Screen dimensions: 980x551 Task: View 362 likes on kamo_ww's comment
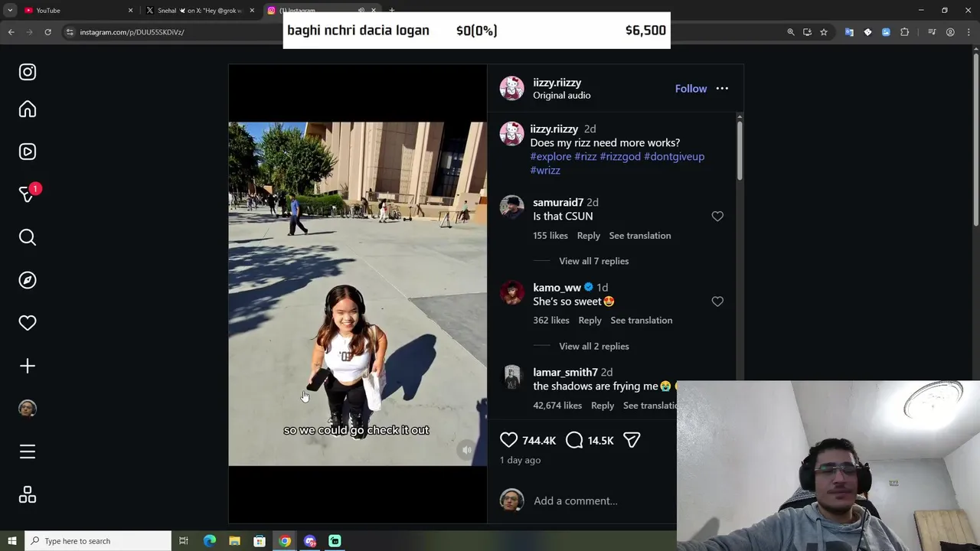coord(551,321)
